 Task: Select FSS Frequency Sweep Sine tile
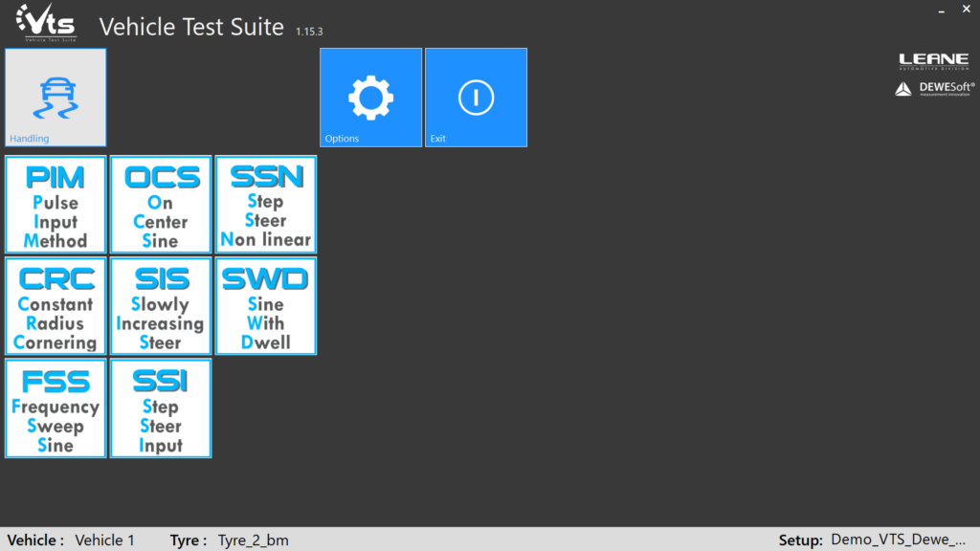(x=56, y=408)
